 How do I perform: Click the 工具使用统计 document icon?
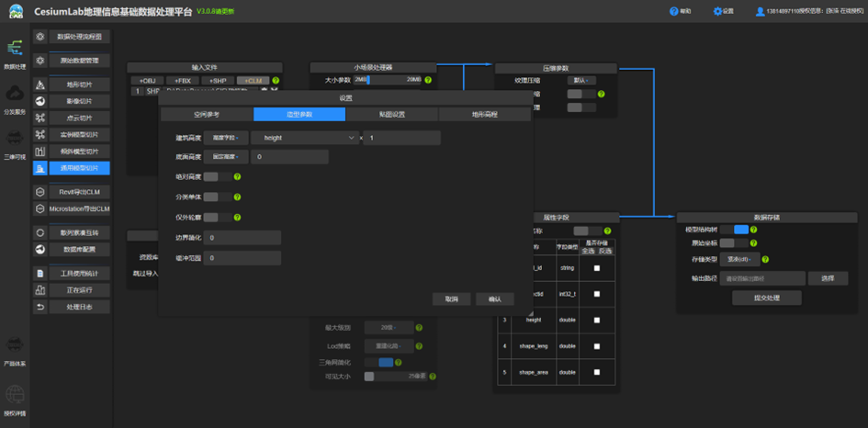click(39, 274)
